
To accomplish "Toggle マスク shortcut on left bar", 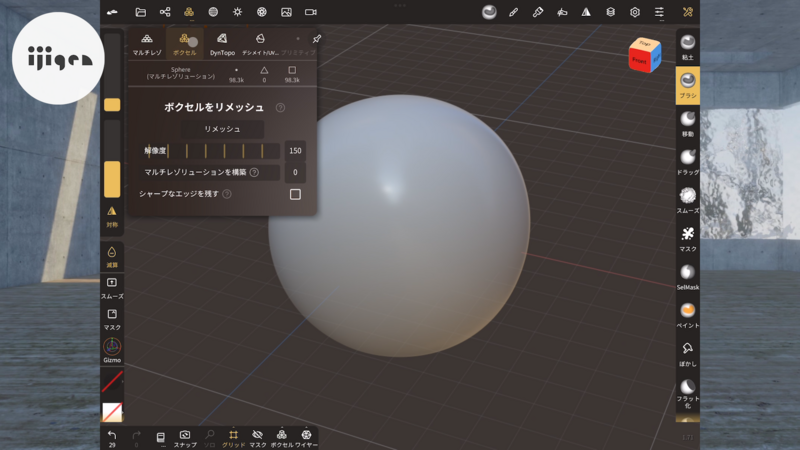I will pos(112,319).
